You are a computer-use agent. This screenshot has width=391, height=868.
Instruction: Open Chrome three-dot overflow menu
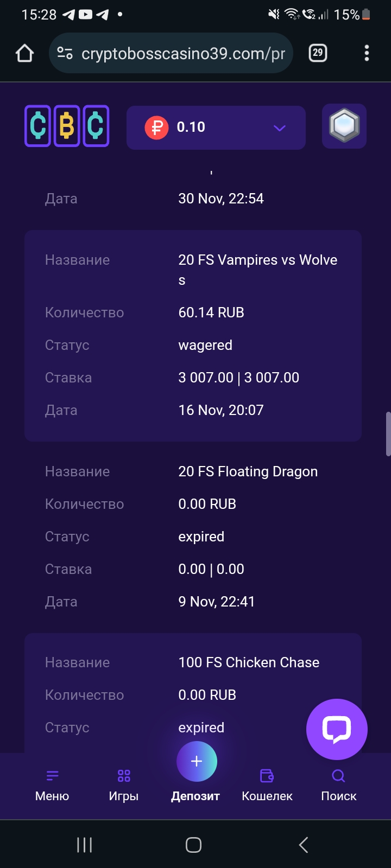[367, 53]
